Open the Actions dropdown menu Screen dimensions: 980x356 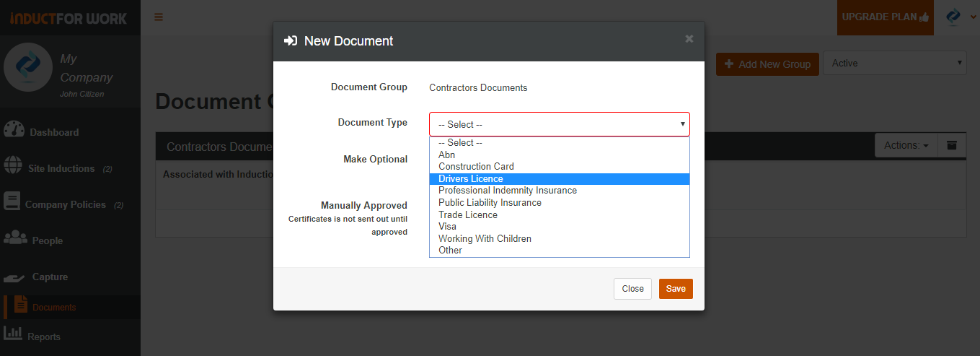click(906, 145)
